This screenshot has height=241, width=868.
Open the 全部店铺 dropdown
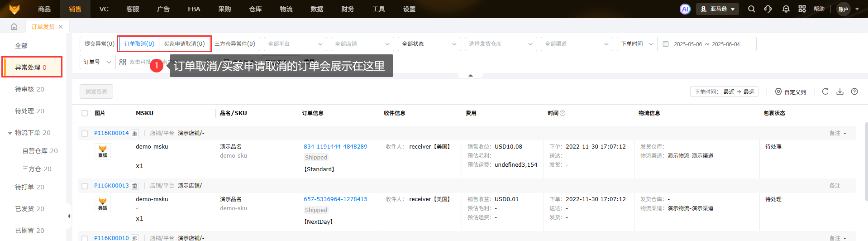(x=362, y=44)
